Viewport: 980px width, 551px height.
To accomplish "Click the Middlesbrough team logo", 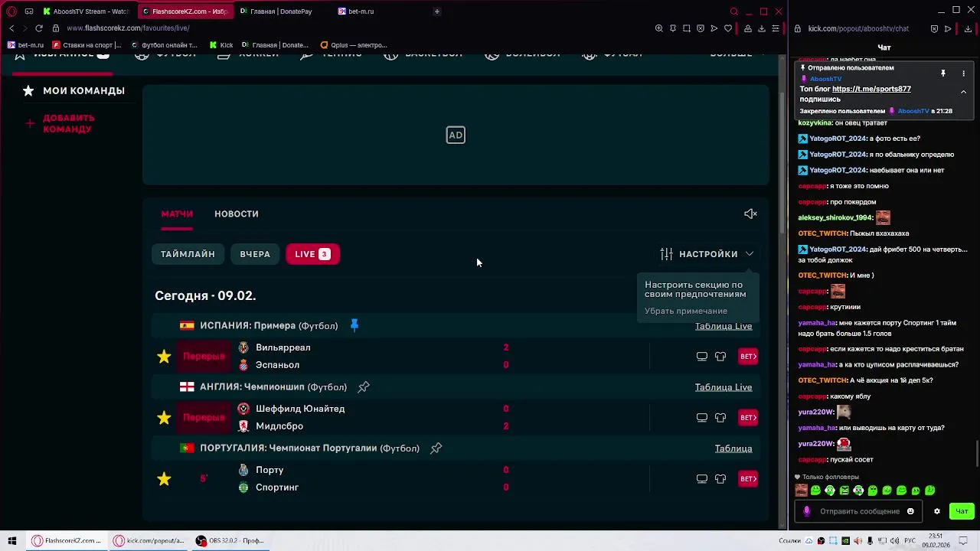I will point(243,426).
